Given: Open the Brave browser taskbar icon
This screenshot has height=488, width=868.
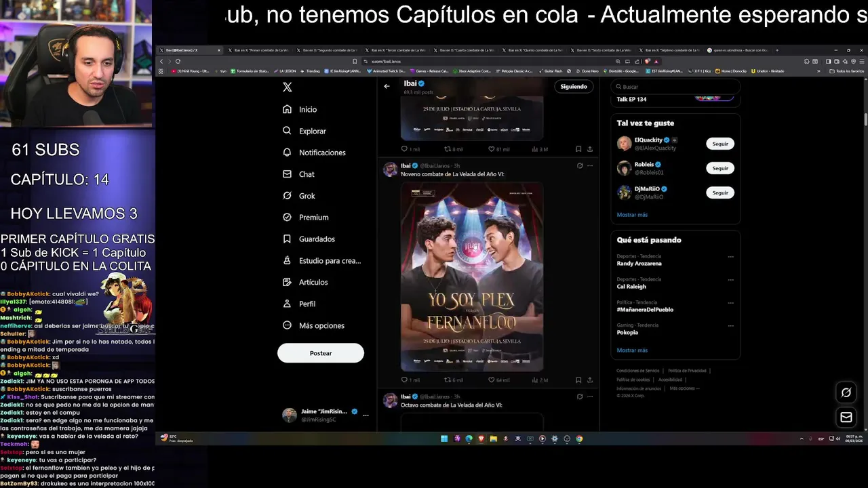Looking at the screenshot, I should pyautogui.click(x=481, y=439).
